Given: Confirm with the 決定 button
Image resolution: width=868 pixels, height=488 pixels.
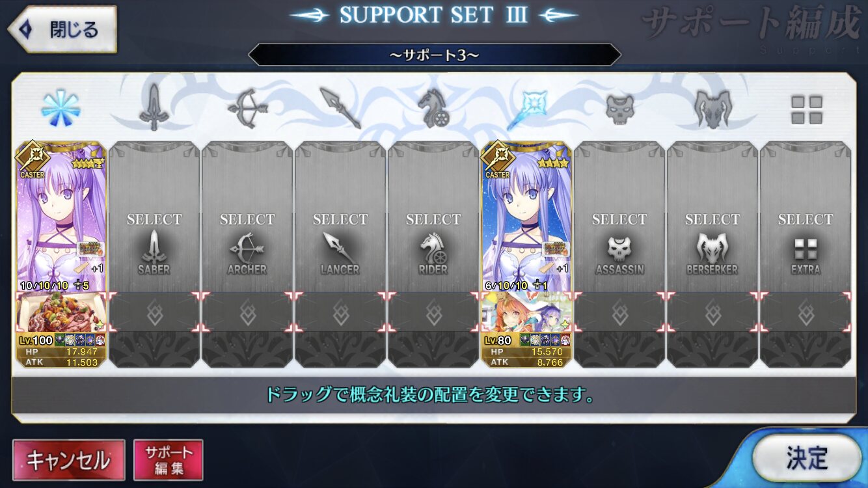Looking at the screenshot, I should (x=807, y=458).
